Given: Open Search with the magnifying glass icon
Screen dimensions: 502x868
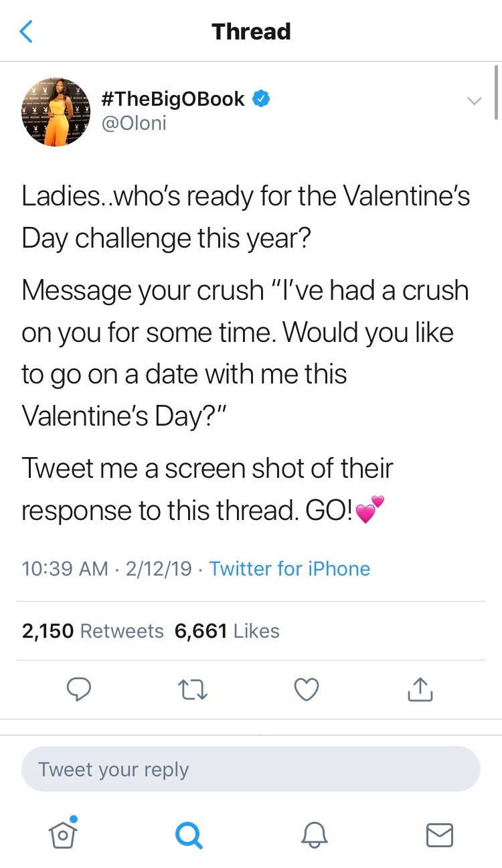Looking at the screenshot, I should click(188, 835).
